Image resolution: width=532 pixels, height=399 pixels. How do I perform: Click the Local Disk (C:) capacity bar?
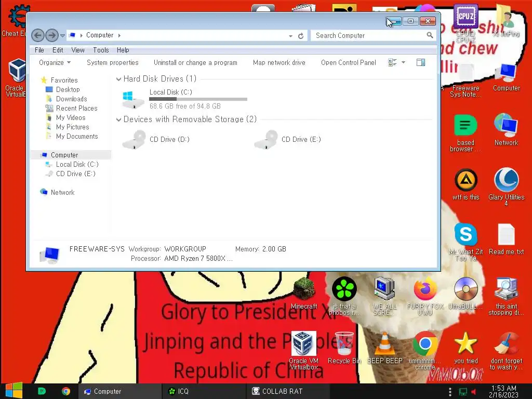198,99
